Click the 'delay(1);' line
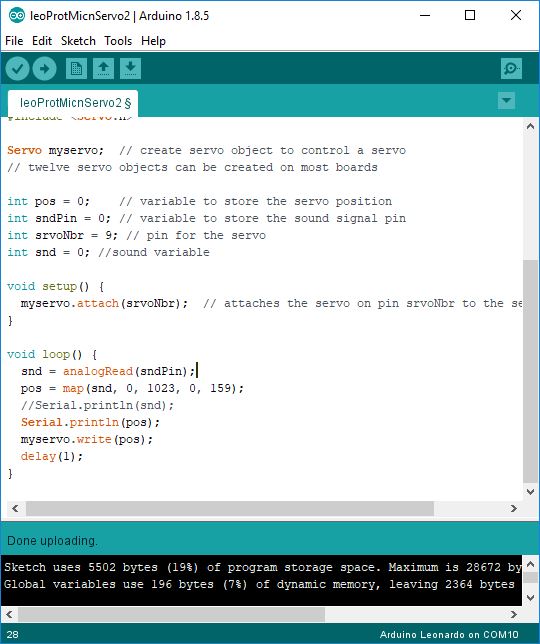Image resolution: width=540 pixels, height=644 pixels. coord(52,457)
